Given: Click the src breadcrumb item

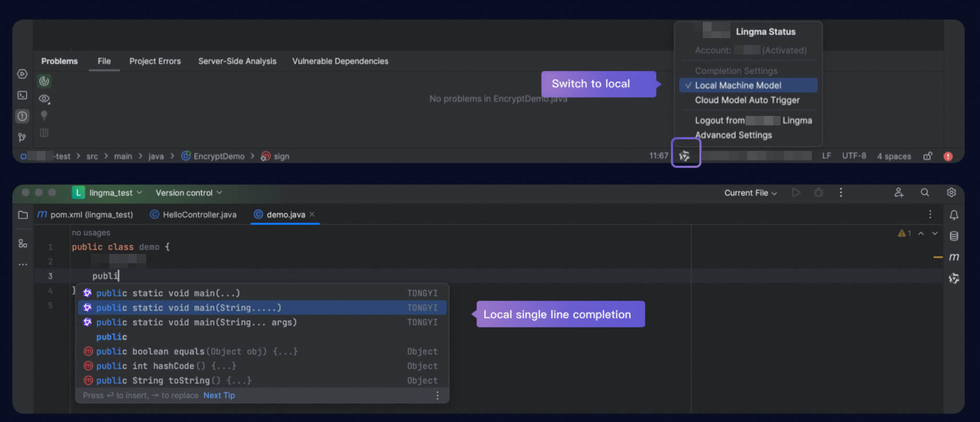Looking at the screenshot, I should coord(92,156).
